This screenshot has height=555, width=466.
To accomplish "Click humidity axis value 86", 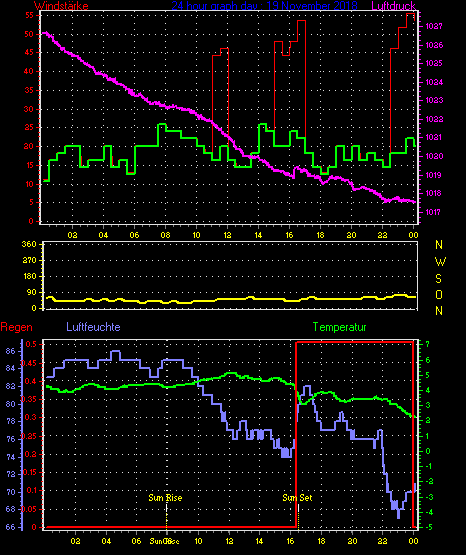I will click(x=11, y=351).
